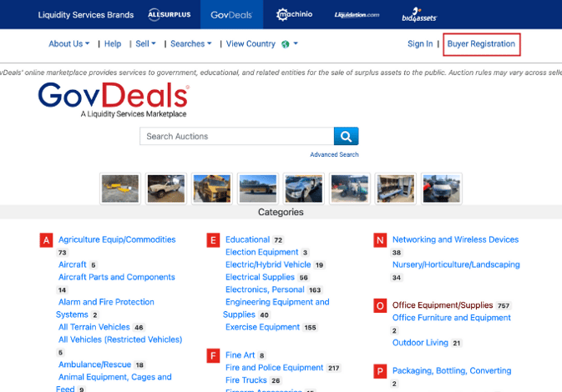
Task: Expand the Sell dropdown menu
Action: 145,43
